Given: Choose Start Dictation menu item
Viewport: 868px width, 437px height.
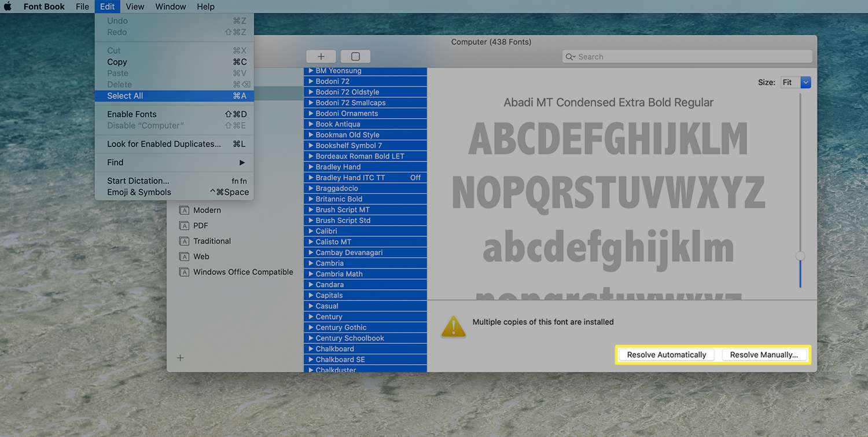Looking at the screenshot, I should tap(174, 181).
